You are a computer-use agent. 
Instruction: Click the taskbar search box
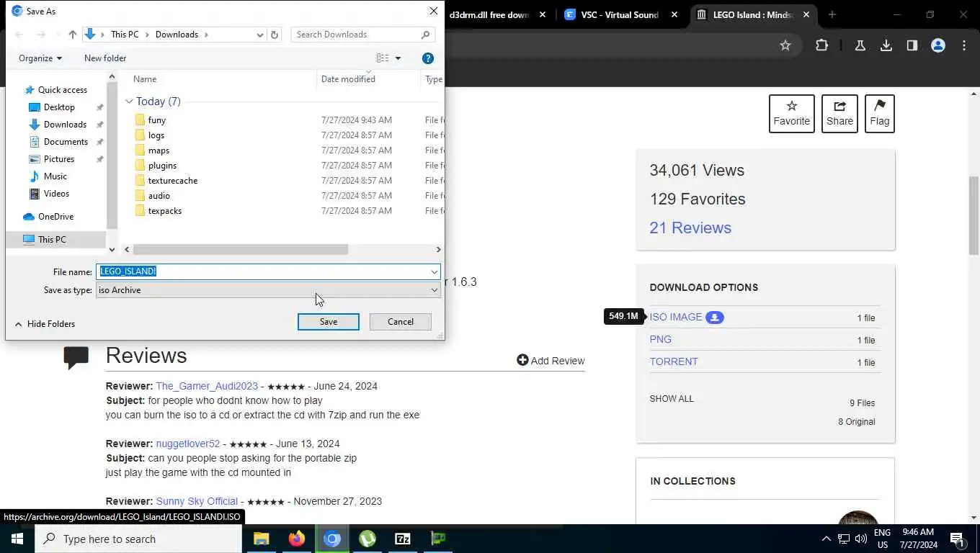tap(138, 539)
